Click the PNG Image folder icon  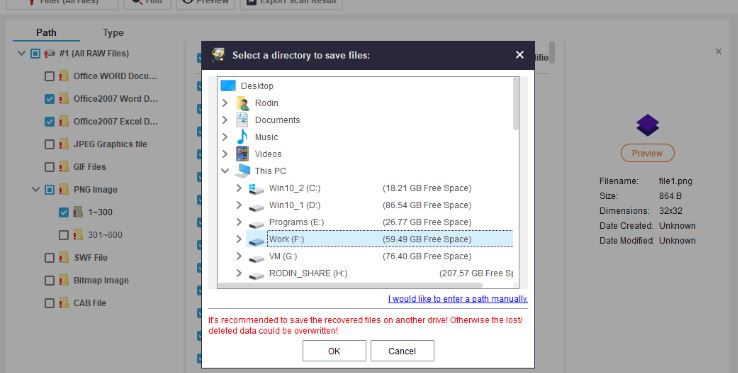click(64, 189)
